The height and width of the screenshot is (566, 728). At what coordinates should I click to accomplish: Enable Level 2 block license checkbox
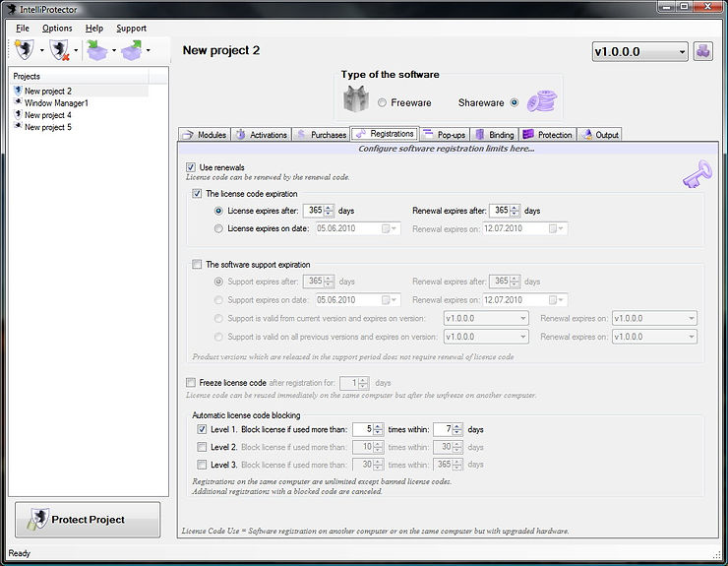[x=202, y=447]
